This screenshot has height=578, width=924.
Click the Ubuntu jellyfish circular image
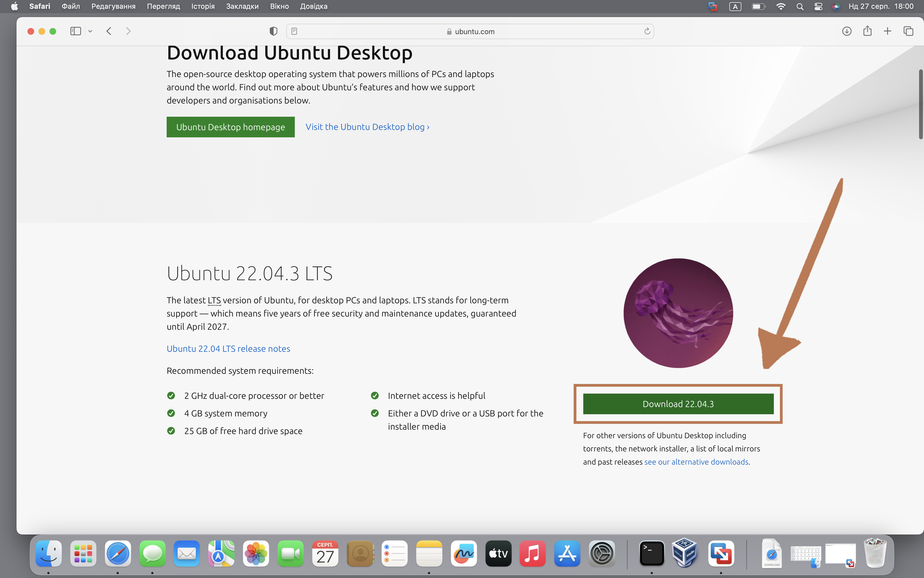678,313
